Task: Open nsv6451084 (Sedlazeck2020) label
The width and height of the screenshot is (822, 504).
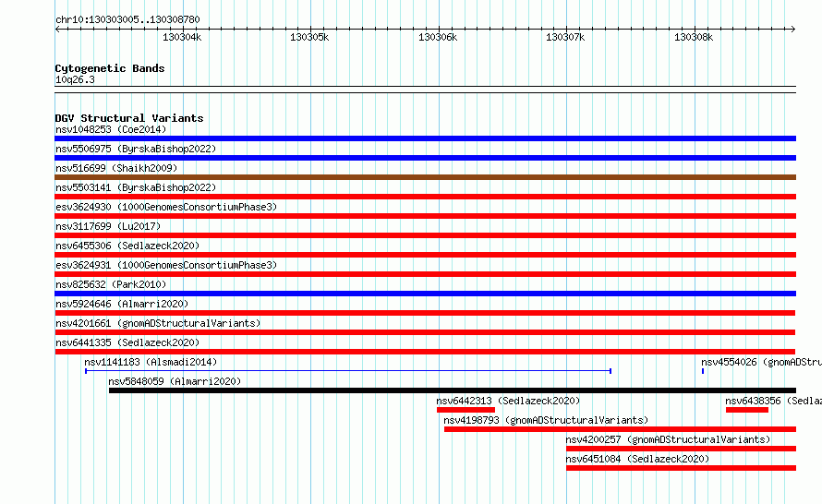Action: coord(637,459)
